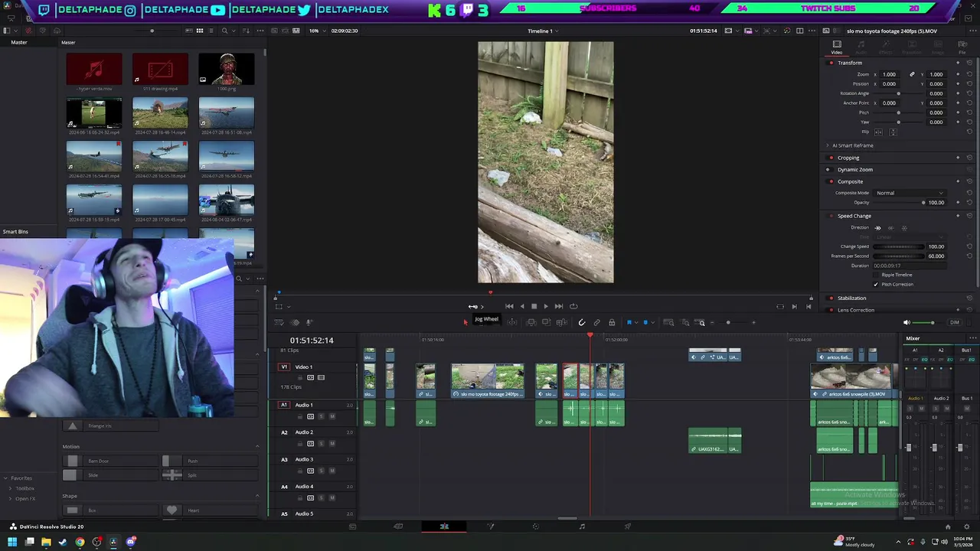This screenshot has height=551, width=980.
Task: Open the Effects tab in Inspector
Action: (x=886, y=47)
